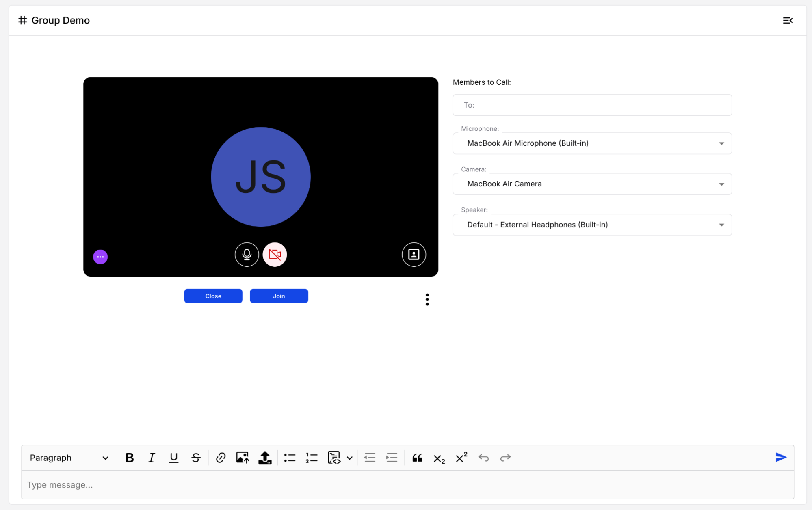The height and width of the screenshot is (510, 812).
Task: Click the hash icon beside Group Demo
Action: point(23,20)
